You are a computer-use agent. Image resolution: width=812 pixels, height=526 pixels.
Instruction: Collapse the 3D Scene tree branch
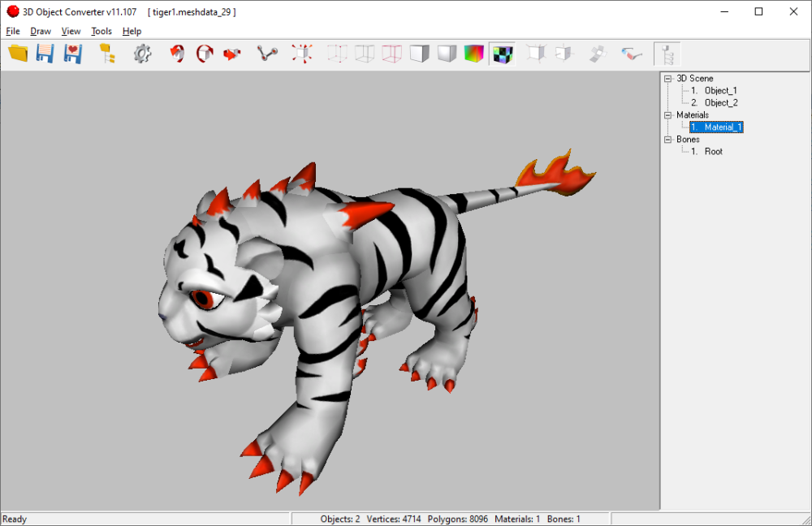667,78
